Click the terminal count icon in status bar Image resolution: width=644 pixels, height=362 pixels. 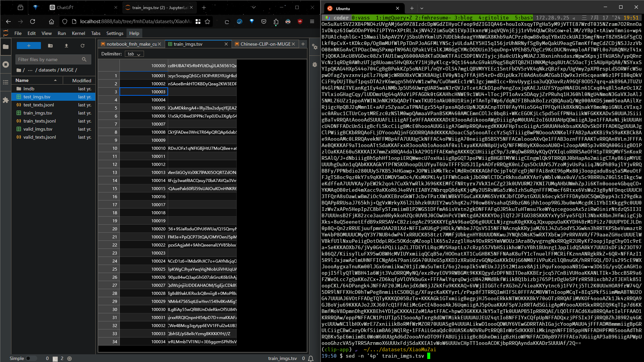tap(55, 358)
